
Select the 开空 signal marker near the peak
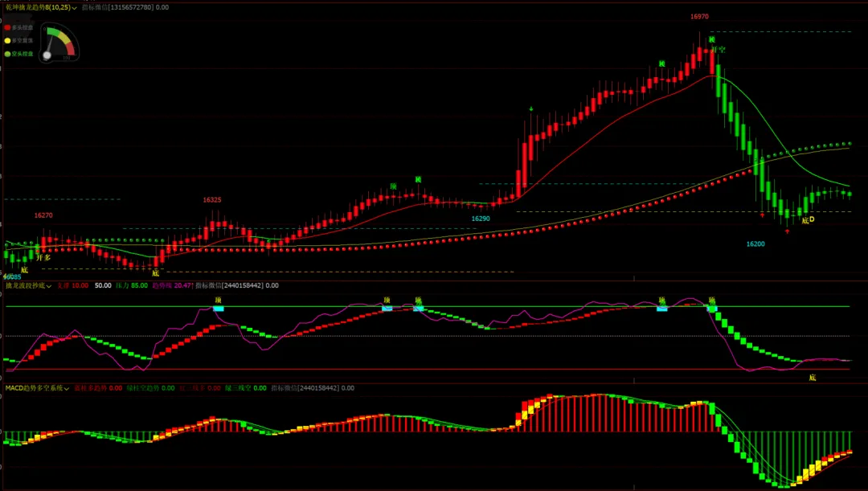719,49
